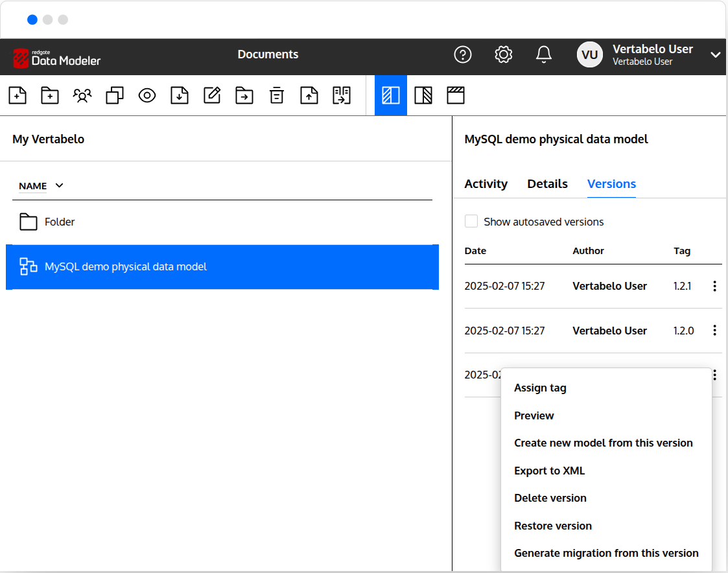The width and height of the screenshot is (728, 573).
Task: Switch to the right-hatched panel layout
Action: 423,96
